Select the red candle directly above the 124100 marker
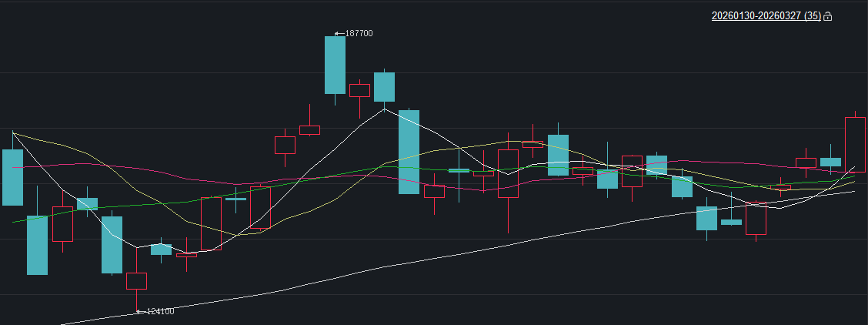Screen dimensions: 868x325 (136, 280)
